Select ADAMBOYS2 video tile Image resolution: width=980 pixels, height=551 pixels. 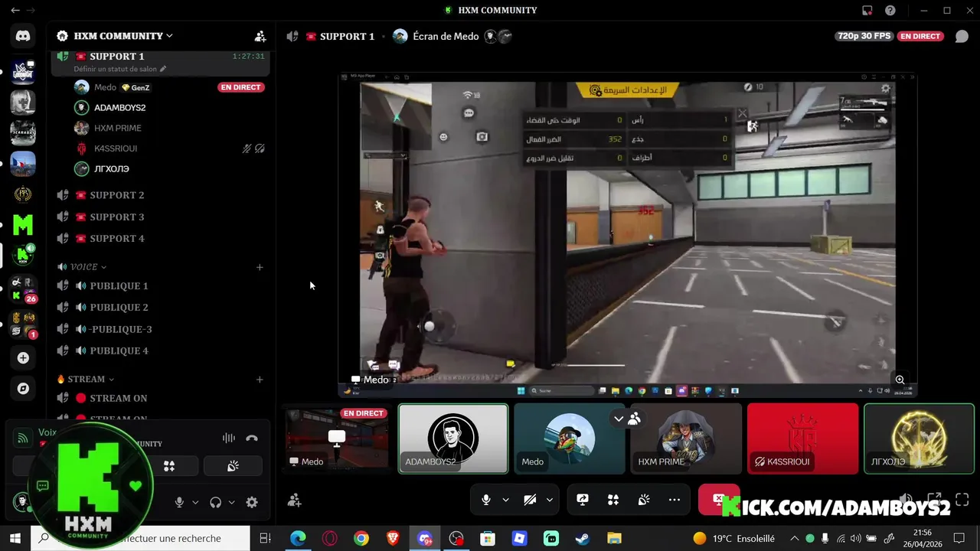click(453, 439)
